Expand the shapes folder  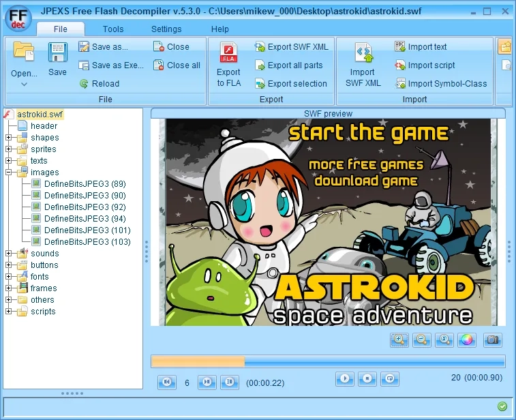pyautogui.click(x=9, y=138)
